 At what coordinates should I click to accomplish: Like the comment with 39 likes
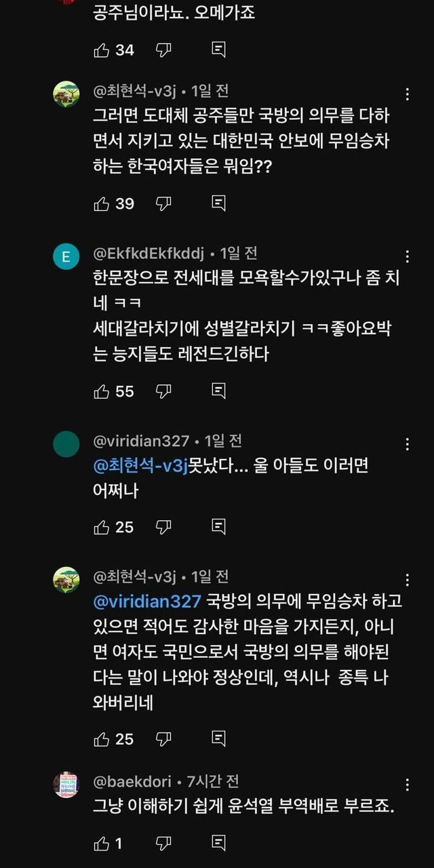tap(102, 203)
